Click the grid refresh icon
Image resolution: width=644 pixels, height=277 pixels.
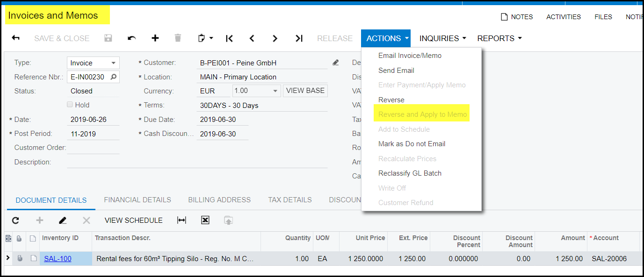(x=16, y=220)
